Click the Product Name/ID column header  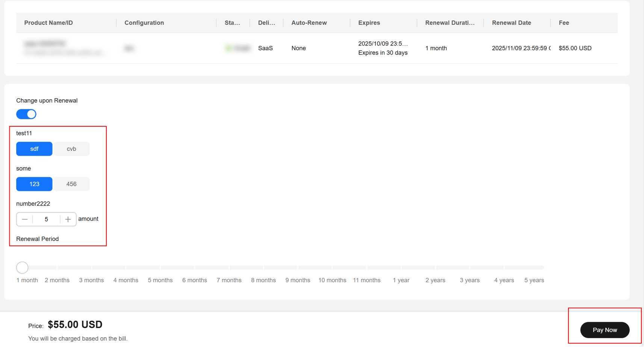point(48,23)
